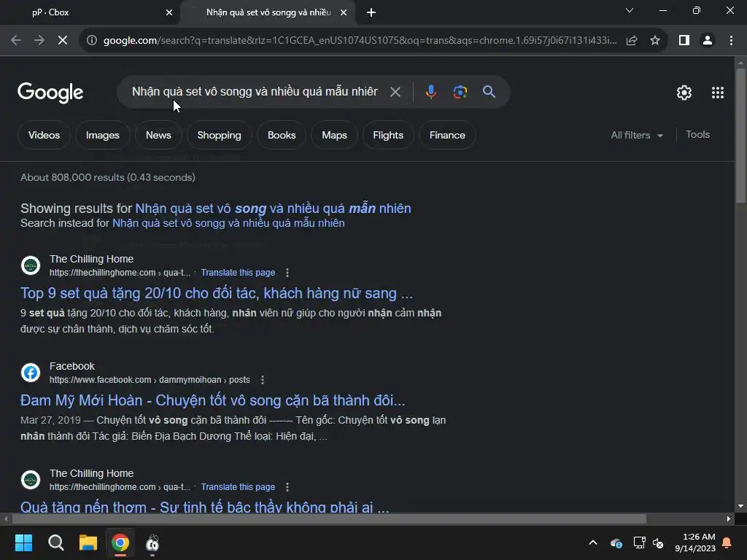Open clock and calendar showing 1:26 AM
The image size is (747, 560).
pyautogui.click(x=694, y=542)
